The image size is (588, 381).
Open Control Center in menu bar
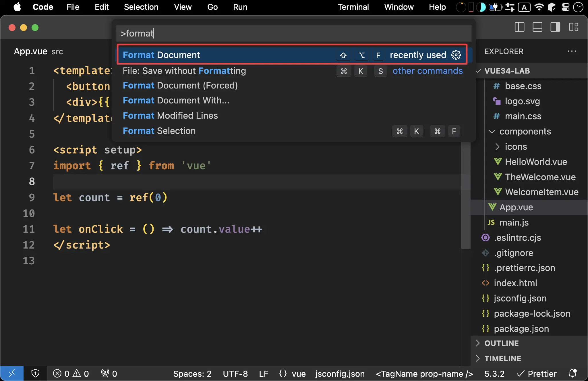point(565,7)
